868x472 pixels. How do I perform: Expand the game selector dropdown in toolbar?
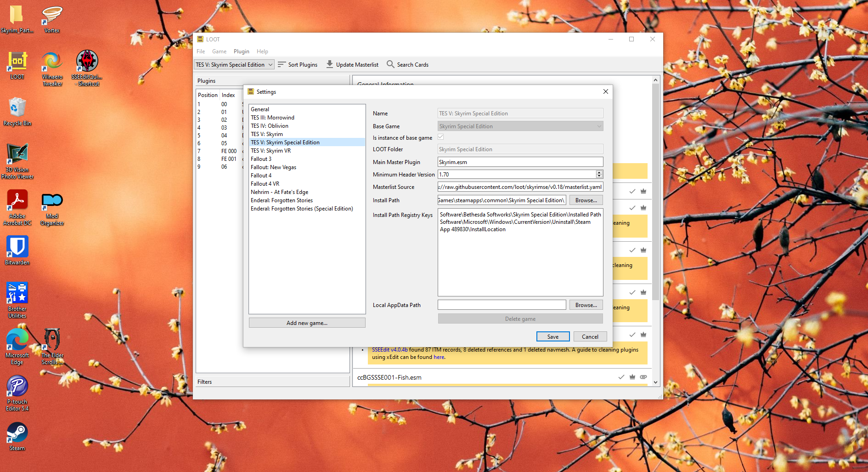pyautogui.click(x=271, y=65)
